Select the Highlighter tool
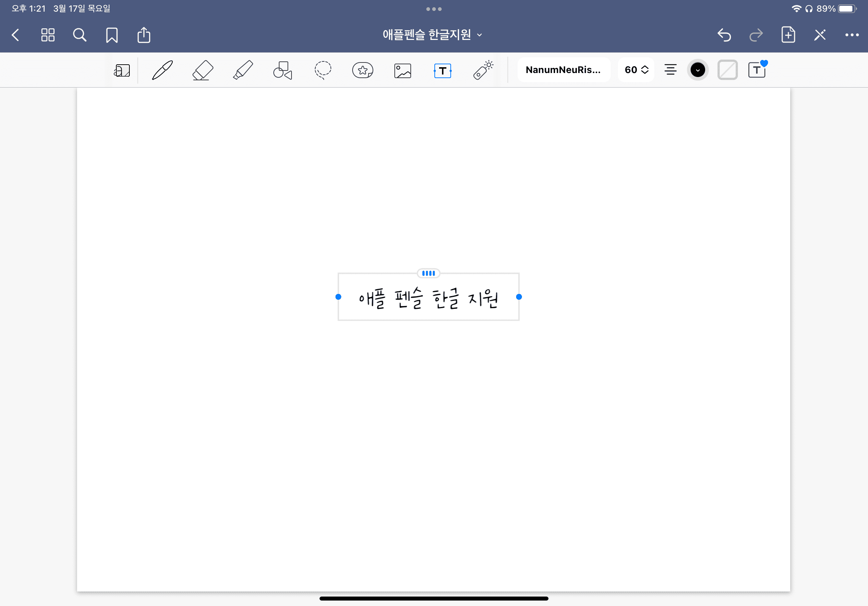The height and width of the screenshot is (606, 868). (x=243, y=70)
